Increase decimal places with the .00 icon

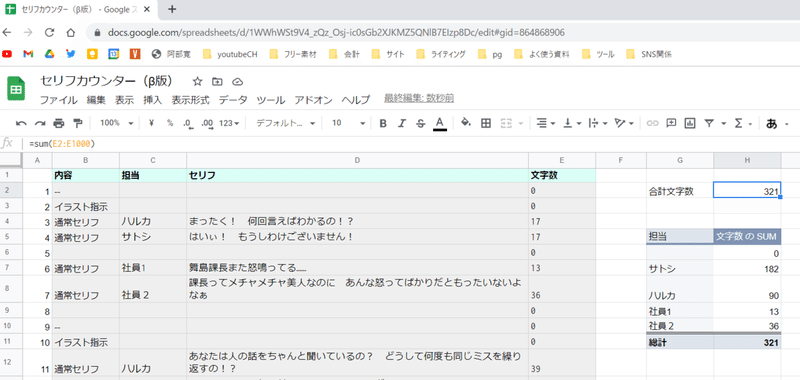point(207,123)
